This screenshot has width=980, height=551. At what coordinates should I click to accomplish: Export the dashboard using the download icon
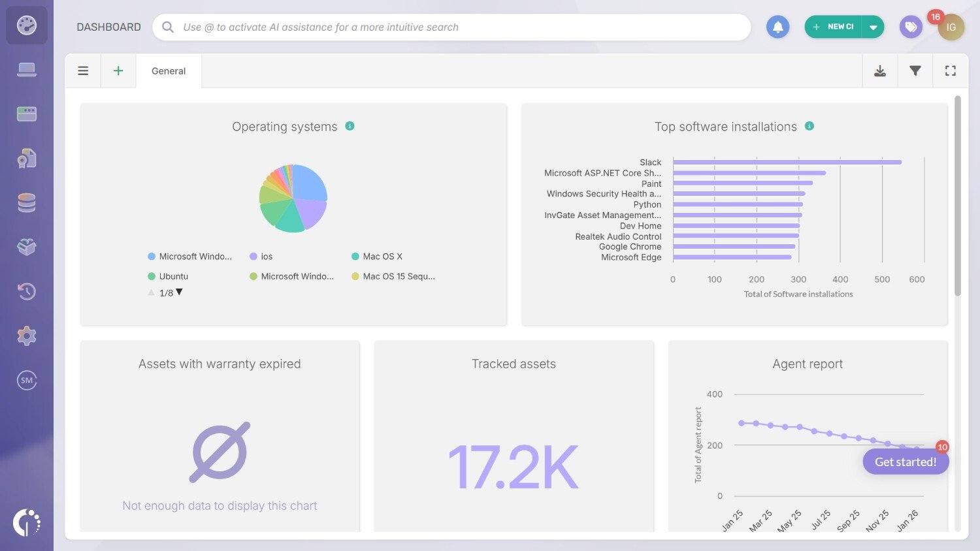point(880,70)
